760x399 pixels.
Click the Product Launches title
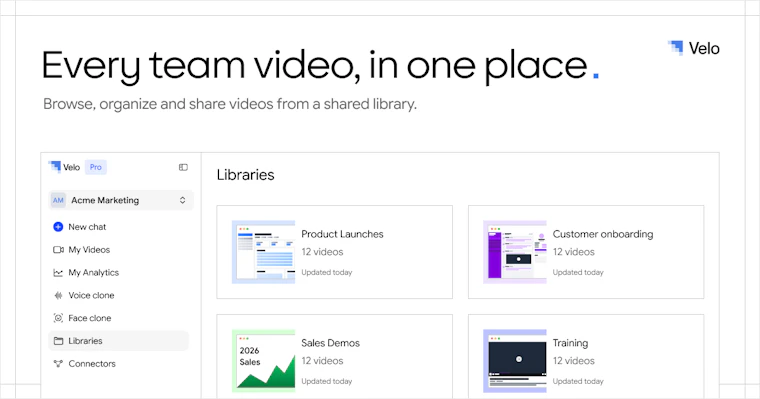tap(342, 234)
